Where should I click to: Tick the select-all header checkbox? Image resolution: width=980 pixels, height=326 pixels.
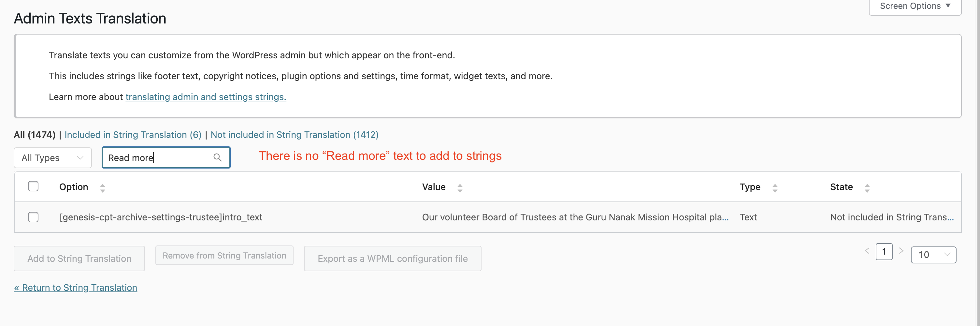(33, 186)
